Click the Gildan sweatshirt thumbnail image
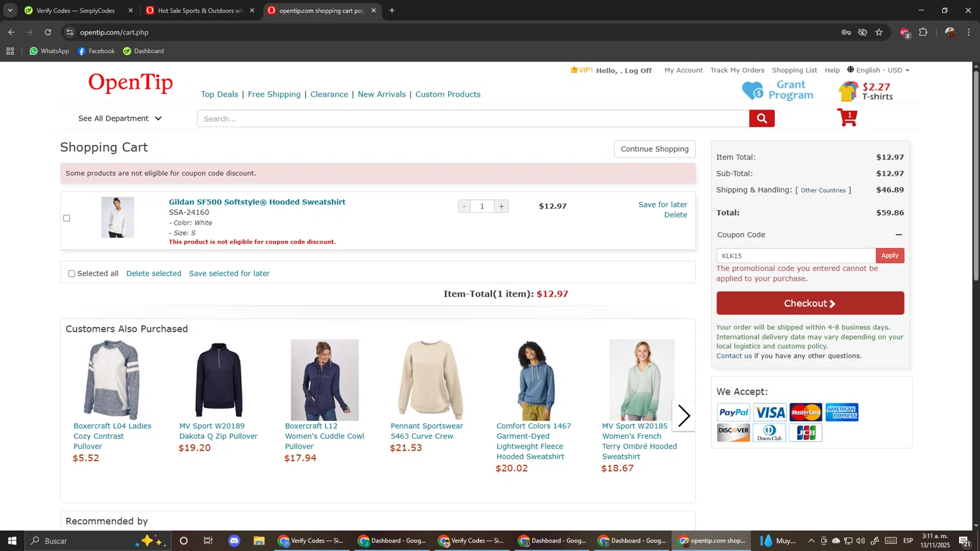Screen dimensions: 980x551 (x=118, y=217)
